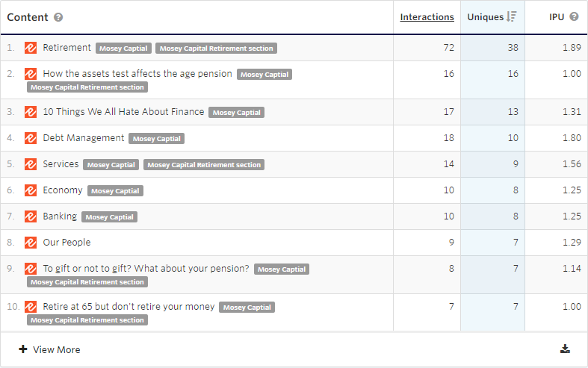Open 10 Things We All Hate About Finance
588x368 pixels.
tap(123, 112)
